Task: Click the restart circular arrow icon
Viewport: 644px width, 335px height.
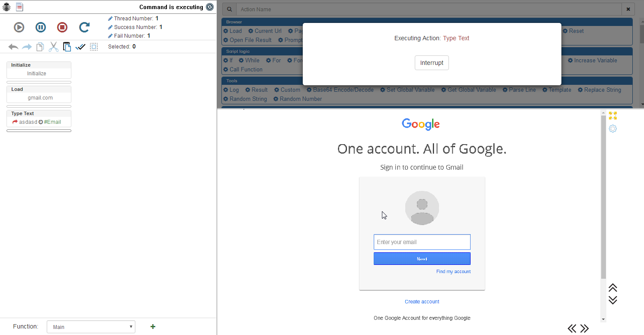Action: pos(84,27)
